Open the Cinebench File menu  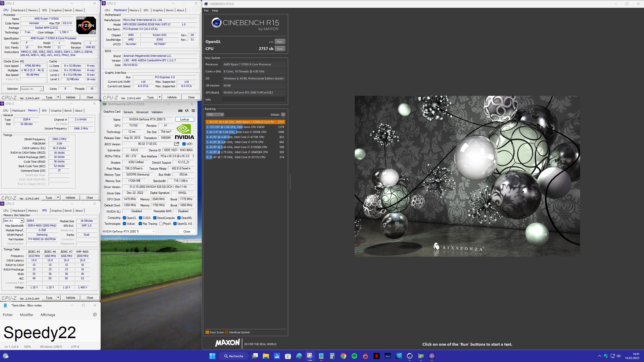click(x=206, y=11)
